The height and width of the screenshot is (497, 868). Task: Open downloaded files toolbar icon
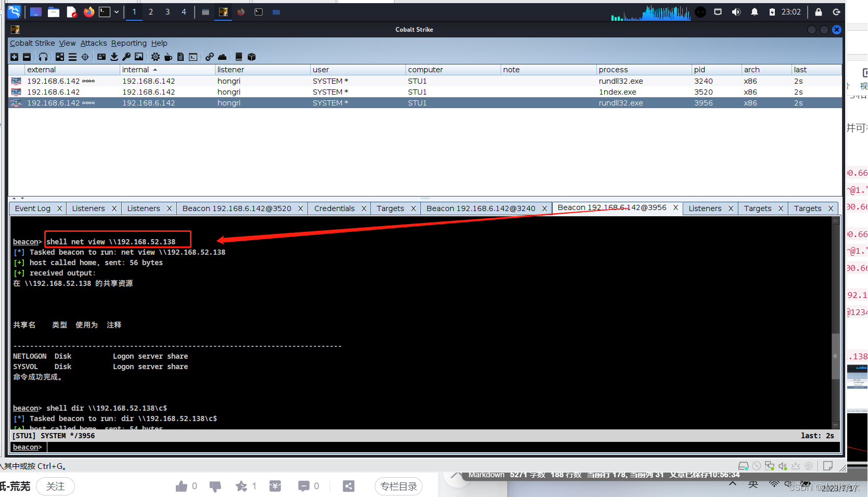tap(114, 57)
